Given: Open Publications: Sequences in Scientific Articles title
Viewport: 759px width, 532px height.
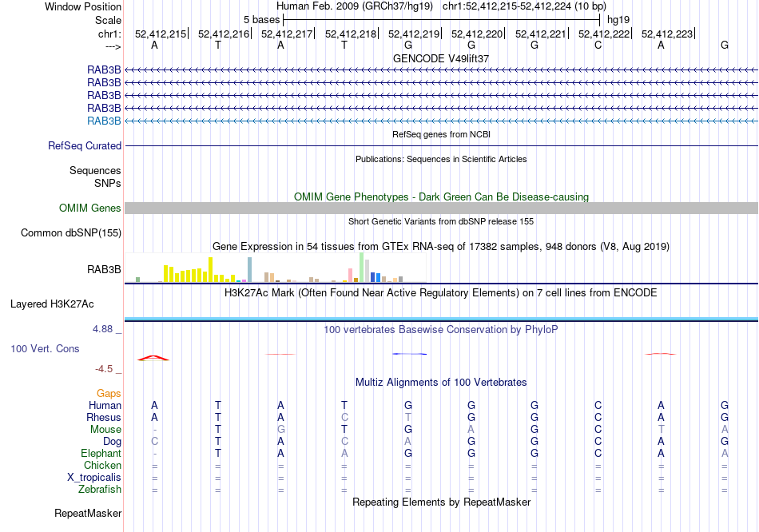Looking at the screenshot, I should [441, 159].
